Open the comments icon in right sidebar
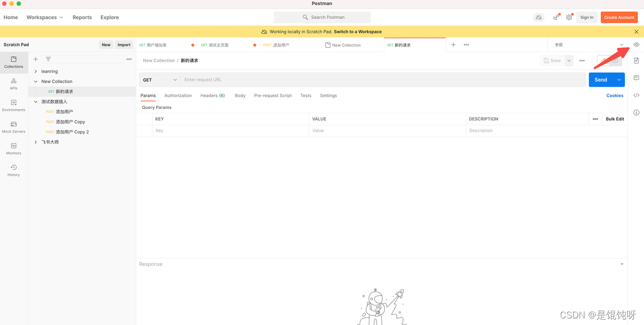Image resolution: width=644 pixels, height=325 pixels. click(636, 78)
